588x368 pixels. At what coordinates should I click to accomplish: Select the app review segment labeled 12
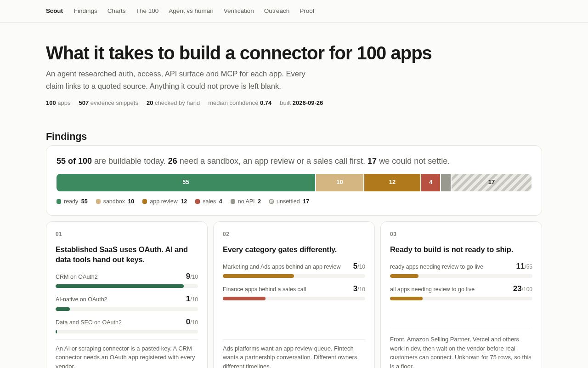[x=392, y=183]
